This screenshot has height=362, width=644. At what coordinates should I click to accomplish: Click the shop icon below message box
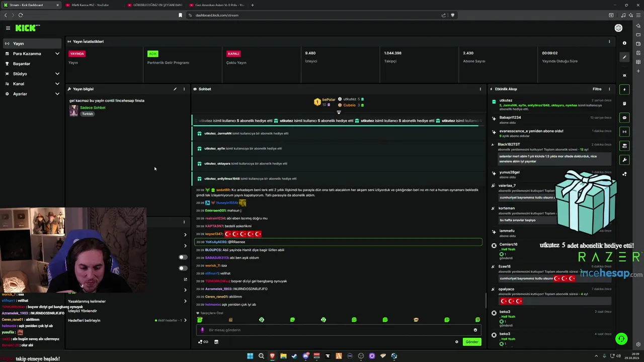(216, 342)
